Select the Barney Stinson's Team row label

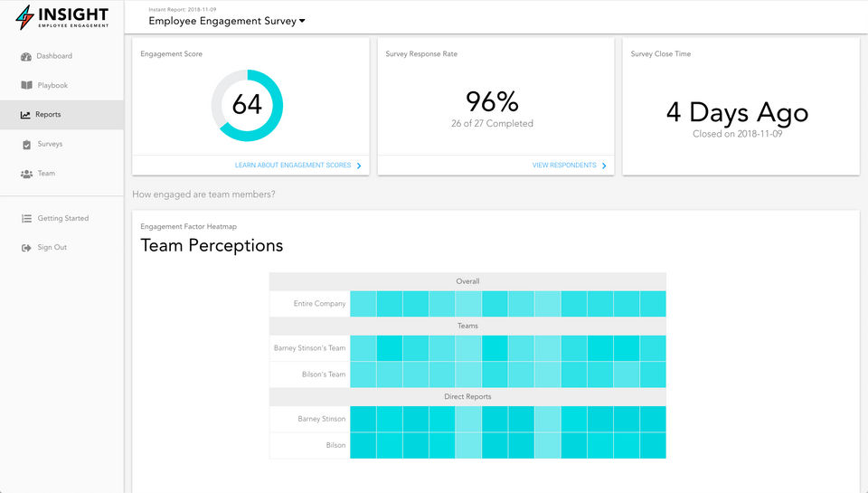[309, 348]
